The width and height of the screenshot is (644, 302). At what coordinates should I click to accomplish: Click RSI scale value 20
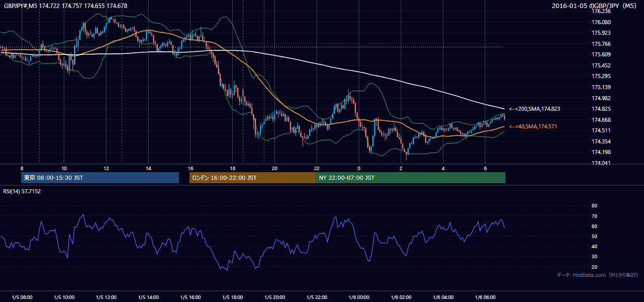[x=594, y=267]
